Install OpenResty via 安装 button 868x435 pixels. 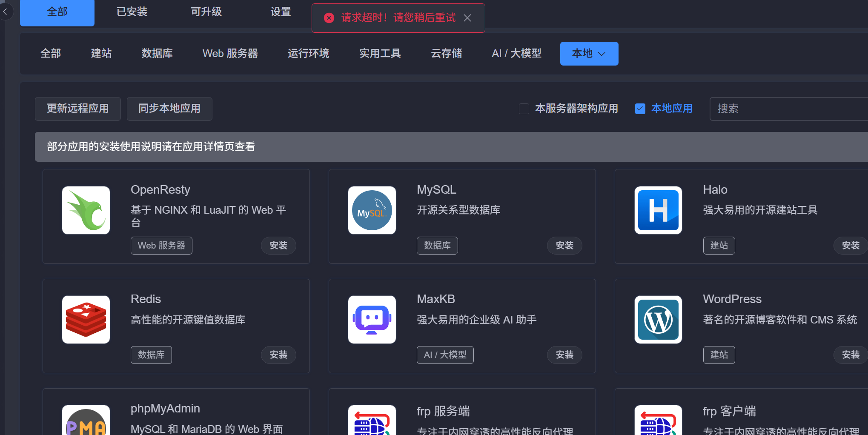pyautogui.click(x=278, y=246)
